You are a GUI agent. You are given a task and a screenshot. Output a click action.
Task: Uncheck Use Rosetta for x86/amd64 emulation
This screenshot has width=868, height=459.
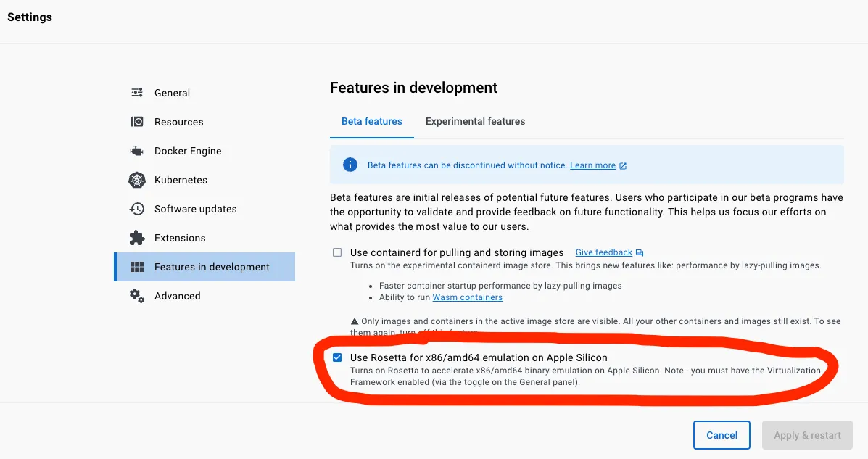337,357
